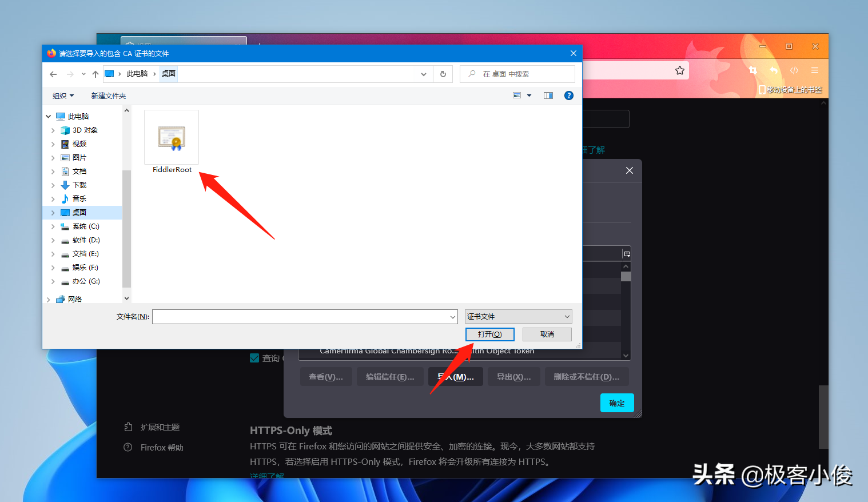
Task: Select 此电脑 in the navigation tree
Action: coord(78,117)
